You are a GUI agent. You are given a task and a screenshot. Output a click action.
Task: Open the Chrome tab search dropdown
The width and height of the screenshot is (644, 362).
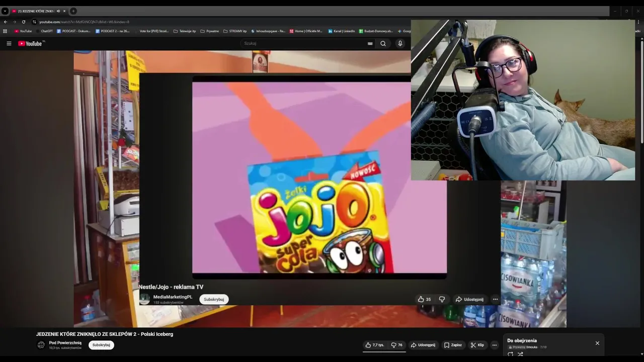point(5,11)
